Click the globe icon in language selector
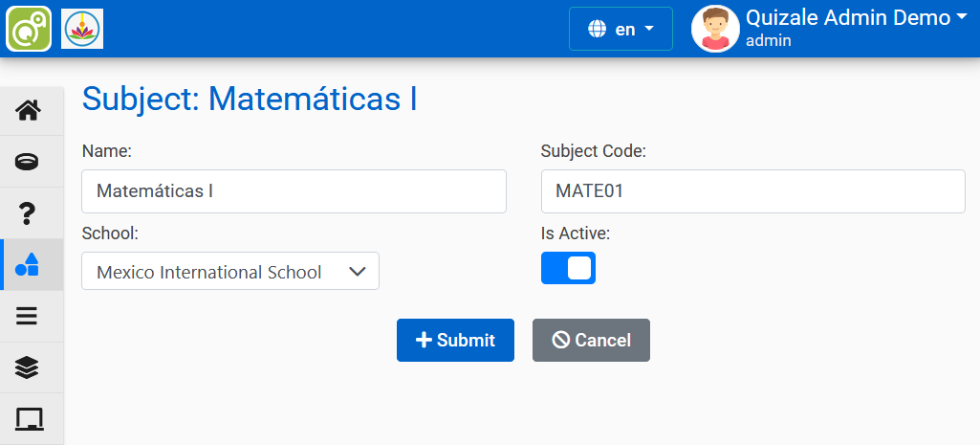The height and width of the screenshot is (445, 980). 598,29
